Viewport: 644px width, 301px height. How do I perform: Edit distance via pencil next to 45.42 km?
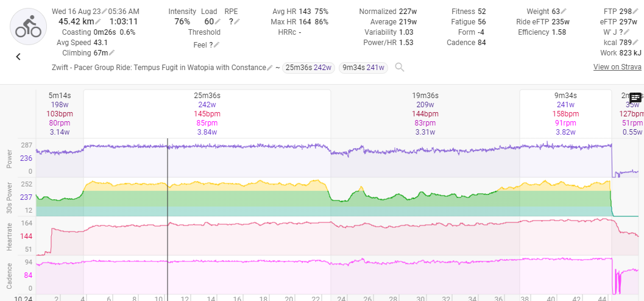[97, 22]
